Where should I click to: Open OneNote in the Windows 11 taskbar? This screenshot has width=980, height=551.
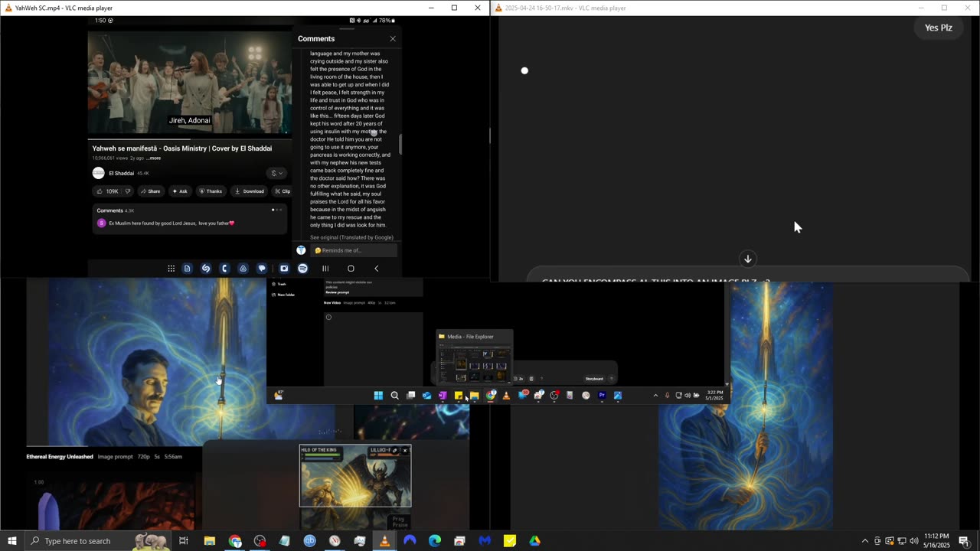point(443,396)
